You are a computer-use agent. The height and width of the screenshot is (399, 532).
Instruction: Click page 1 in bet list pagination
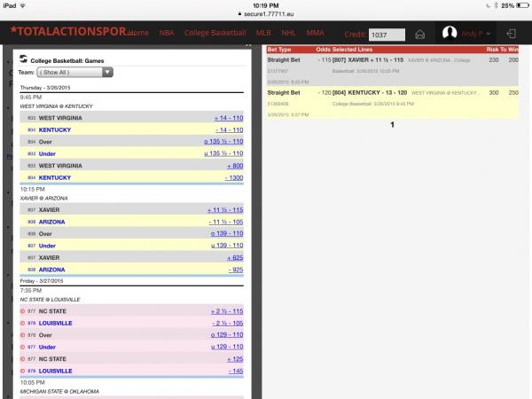point(391,125)
